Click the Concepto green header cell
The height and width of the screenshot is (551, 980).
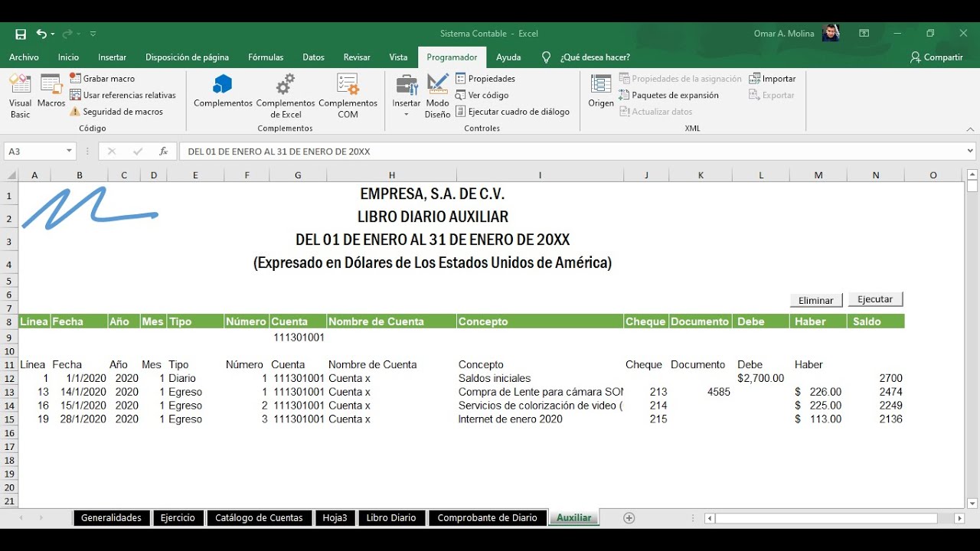pyautogui.click(x=540, y=321)
